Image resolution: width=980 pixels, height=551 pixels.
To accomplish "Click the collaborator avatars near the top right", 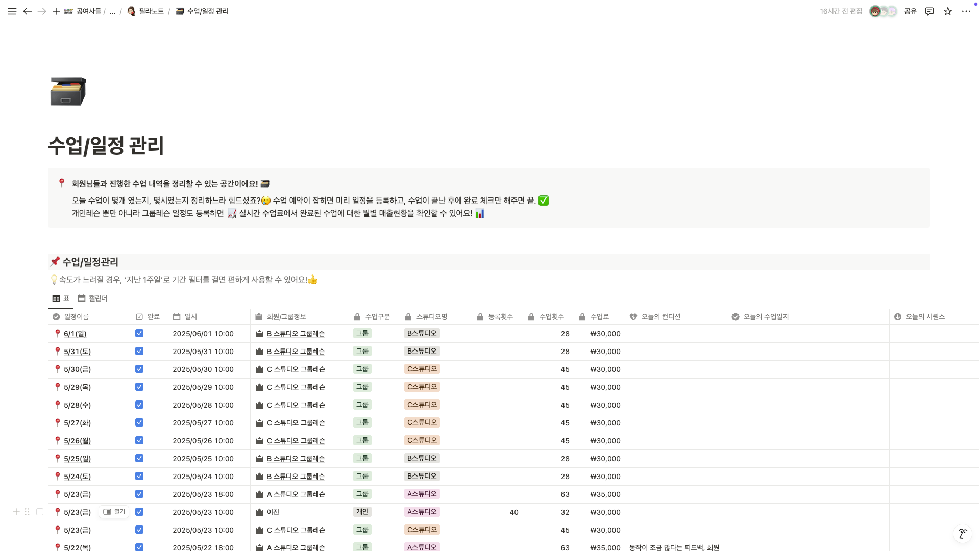I will click(883, 11).
